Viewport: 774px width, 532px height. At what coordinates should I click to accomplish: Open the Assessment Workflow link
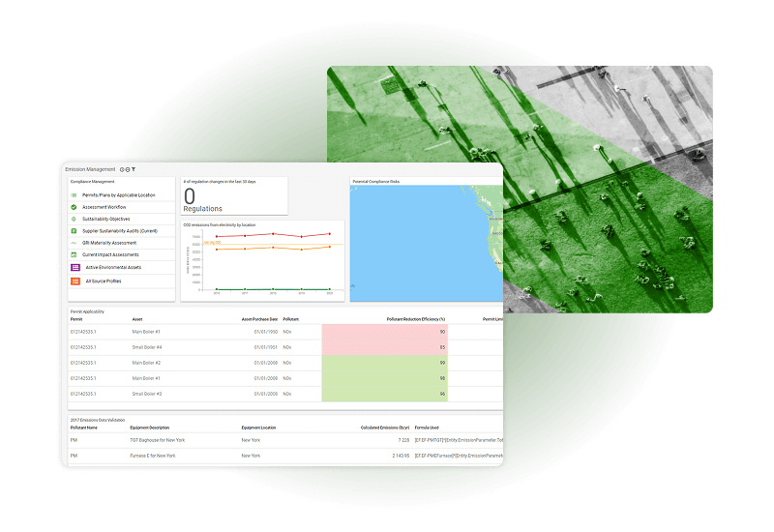[104, 207]
